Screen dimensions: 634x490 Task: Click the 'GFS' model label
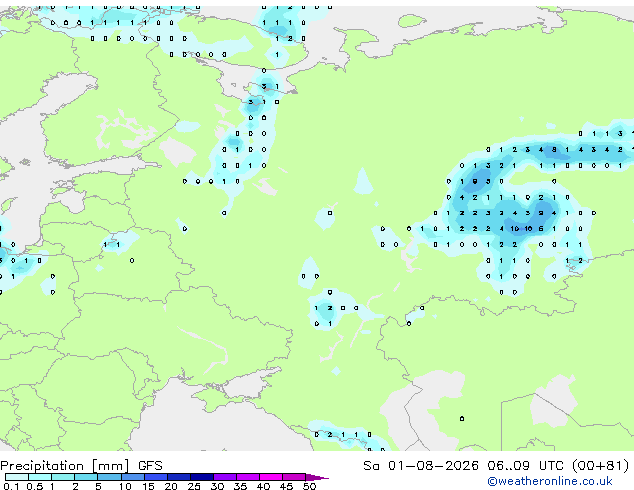[x=150, y=466]
